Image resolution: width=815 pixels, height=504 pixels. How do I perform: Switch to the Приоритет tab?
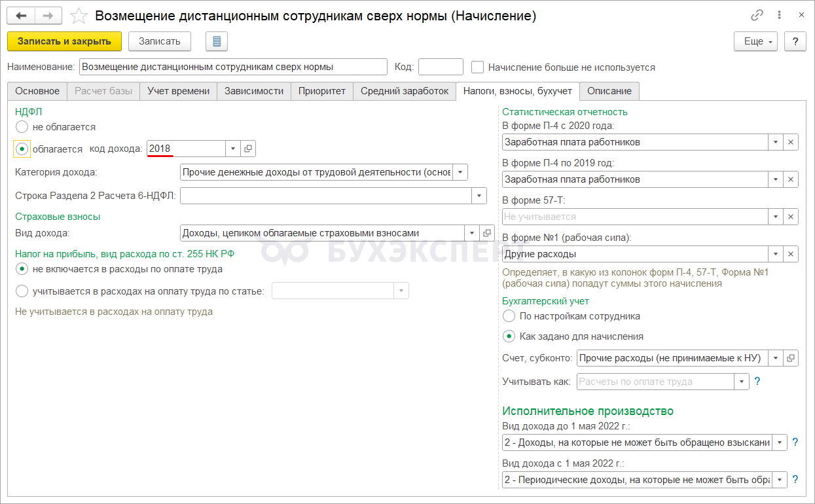coord(321,91)
